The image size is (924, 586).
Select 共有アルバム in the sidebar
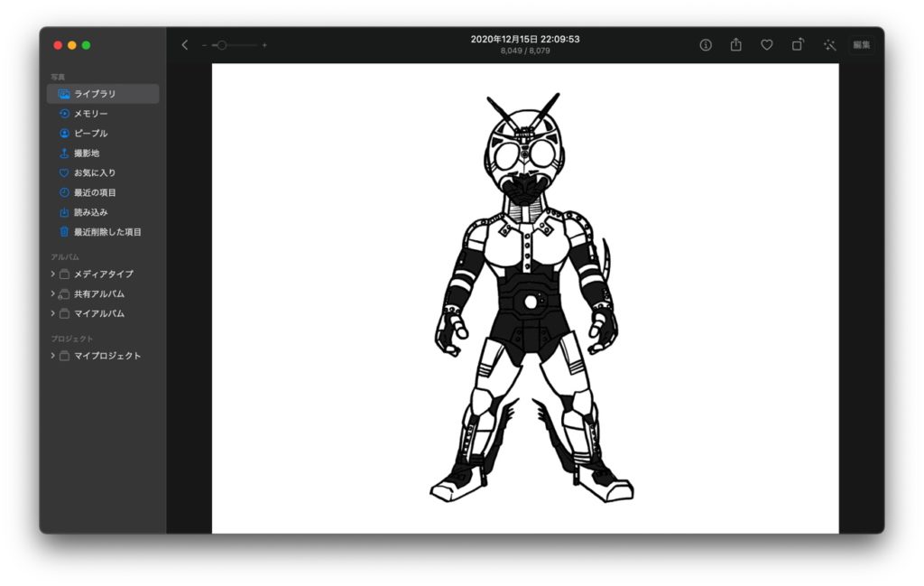(99, 293)
